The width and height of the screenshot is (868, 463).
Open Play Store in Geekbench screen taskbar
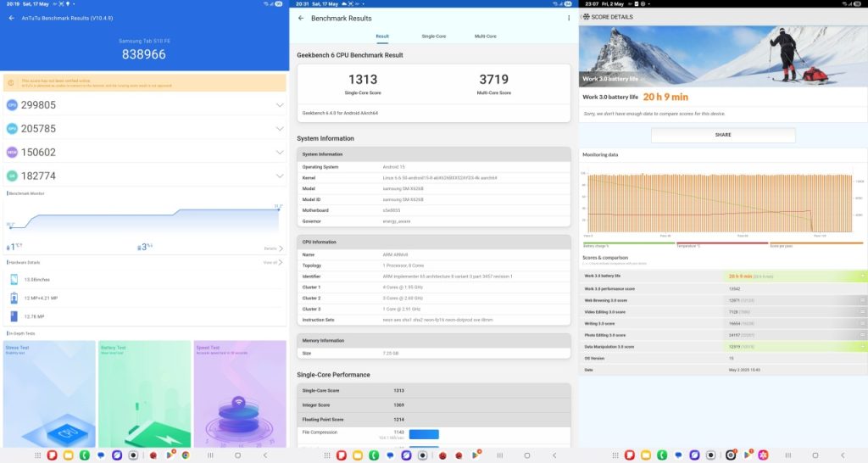(x=476, y=455)
